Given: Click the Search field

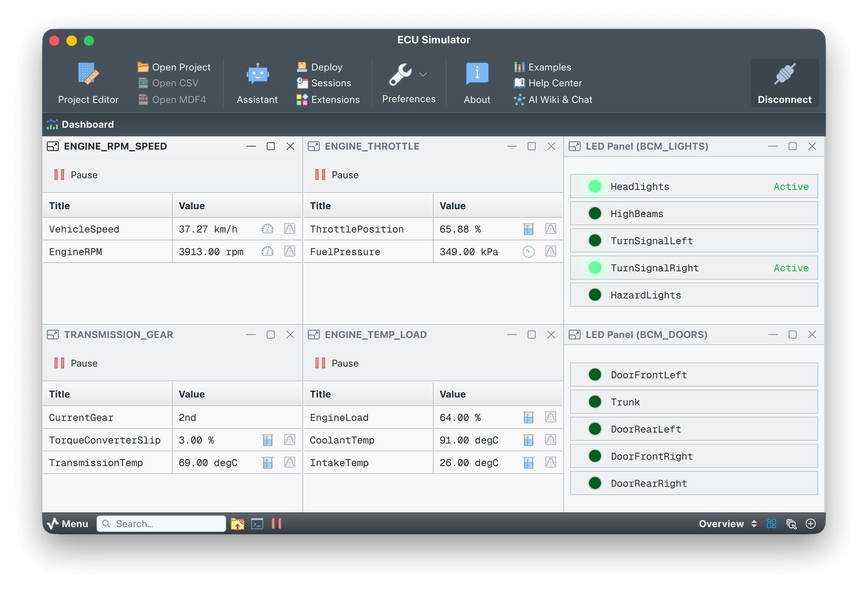Looking at the screenshot, I should [161, 524].
